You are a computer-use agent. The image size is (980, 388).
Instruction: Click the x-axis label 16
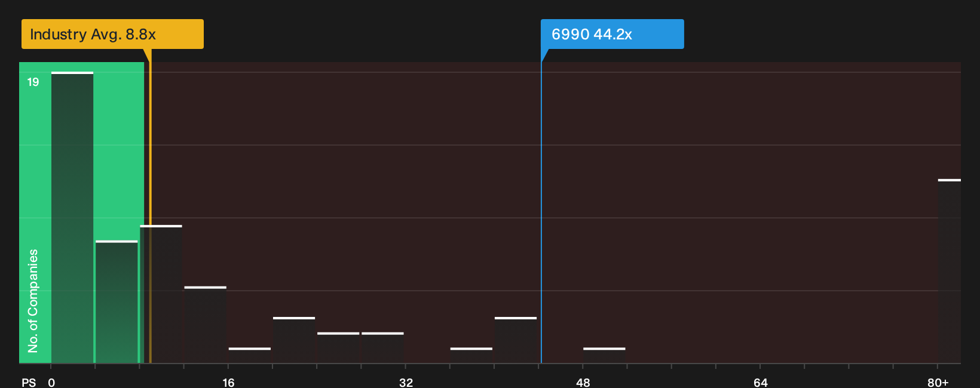pos(228,382)
